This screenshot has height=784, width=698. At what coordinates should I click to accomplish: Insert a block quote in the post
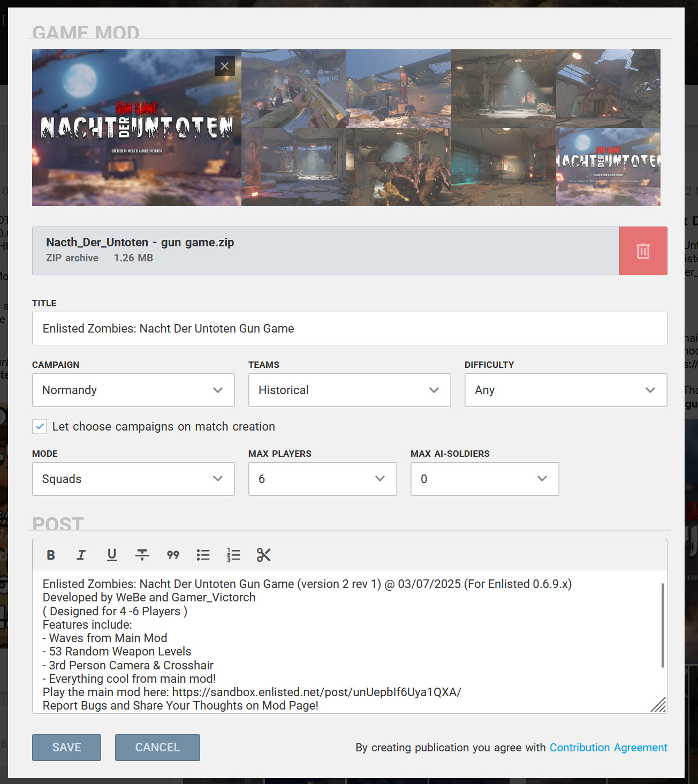173,555
